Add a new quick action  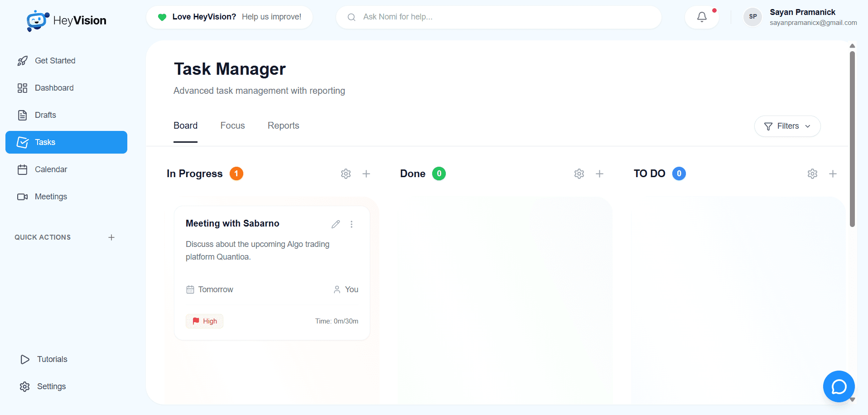tap(111, 237)
